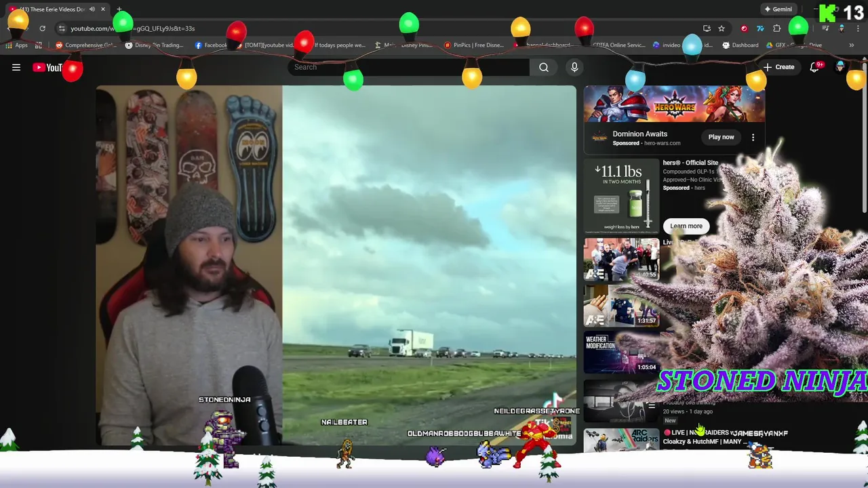Mute the tab using its speaker icon
This screenshot has width=868, height=488.
pyautogui.click(x=92, y=9)
